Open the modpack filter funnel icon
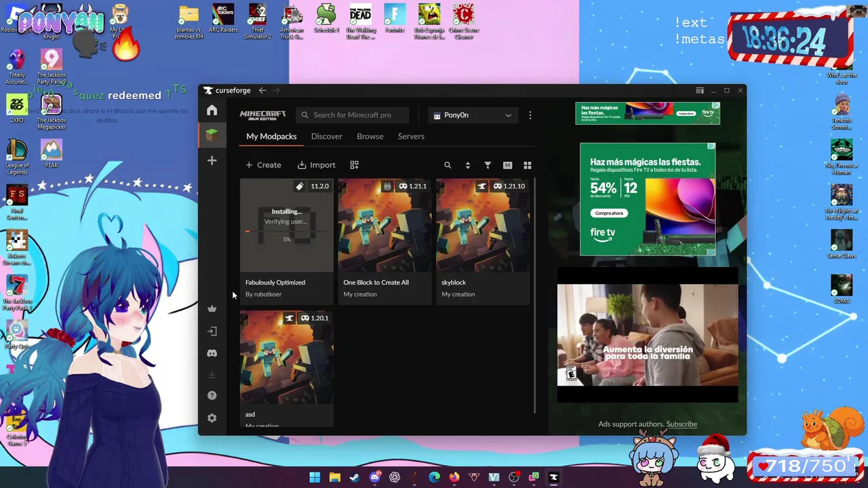868x488 pixels. [x=488, y=165]
